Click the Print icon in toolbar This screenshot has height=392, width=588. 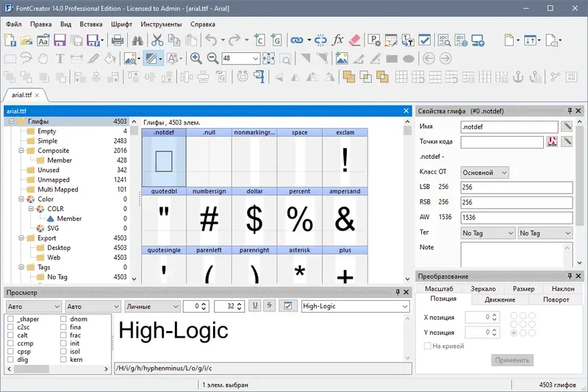118,40
